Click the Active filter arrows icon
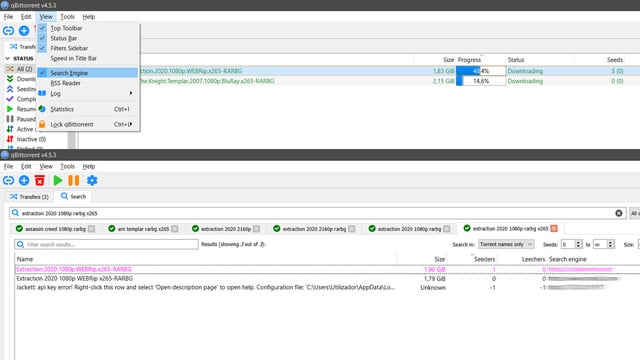640x360 pixels. [x=10, y=129]
